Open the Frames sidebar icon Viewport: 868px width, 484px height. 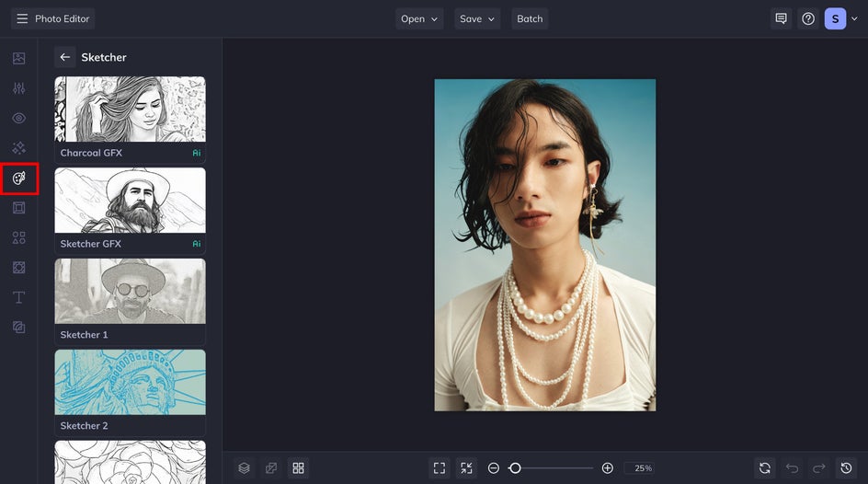click(18, 208)
